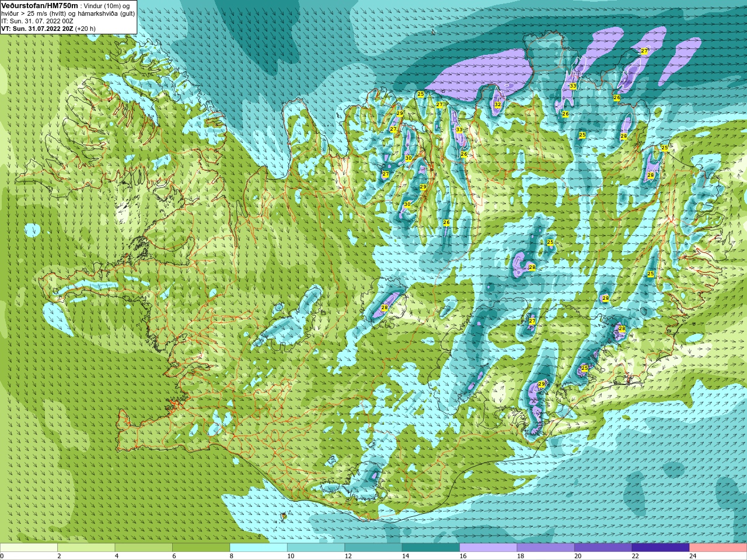Click the "0" label on the color scale

[x=2, y=556]
